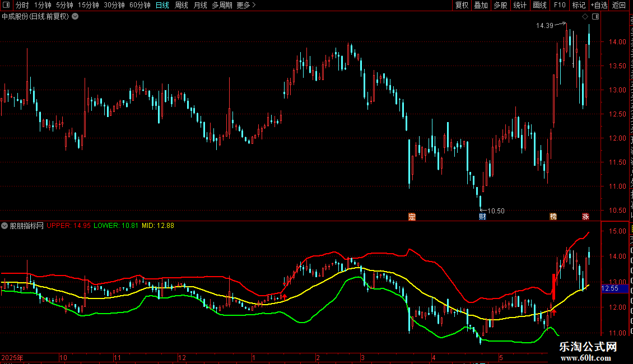Image resolution: width=633 pixels, height=364 pixels.
Task: Click the 12.50 price axis label
Action: tap(617, 114)
